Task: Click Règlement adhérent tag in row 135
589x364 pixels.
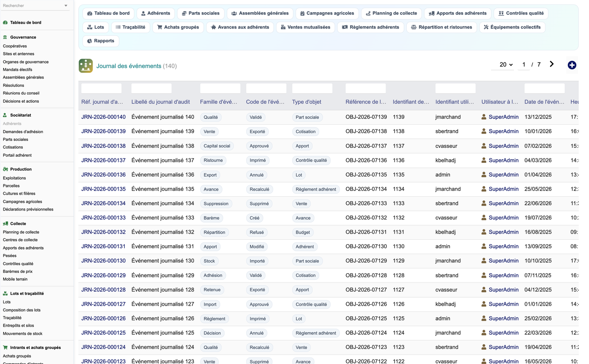Action: coord(316,189)
